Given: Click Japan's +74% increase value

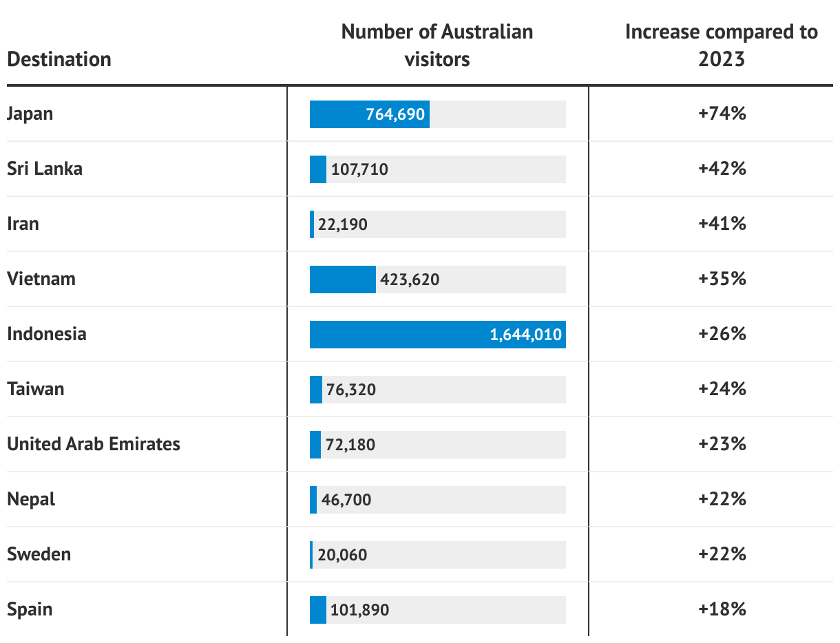Looking at the screenshot, I should click(722, 114).
